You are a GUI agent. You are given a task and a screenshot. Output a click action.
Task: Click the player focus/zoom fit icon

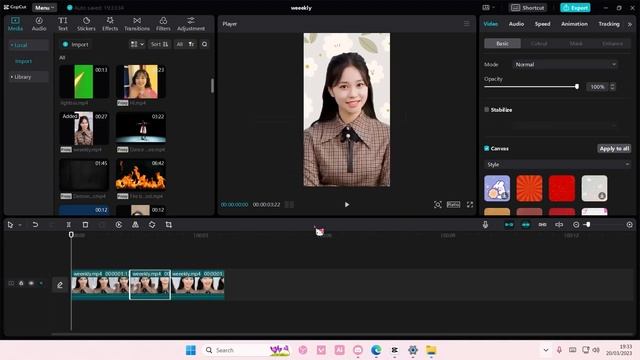click(438, 204)
